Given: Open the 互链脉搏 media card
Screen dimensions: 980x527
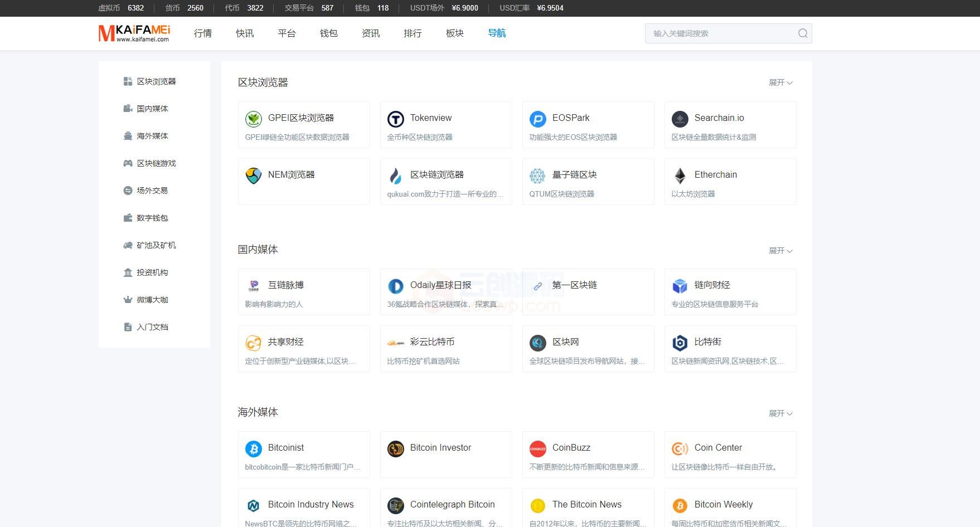Looking at the screenshot, I should point(304,292).
